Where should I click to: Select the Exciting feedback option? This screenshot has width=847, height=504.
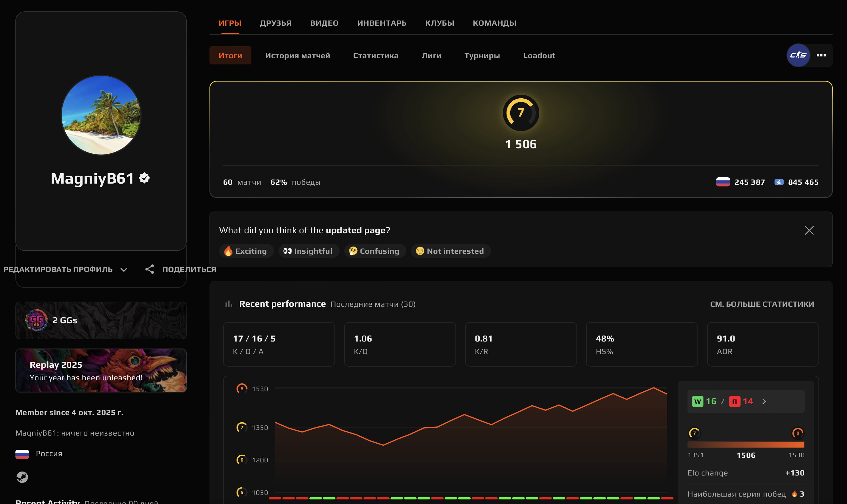tap(246, 251)
